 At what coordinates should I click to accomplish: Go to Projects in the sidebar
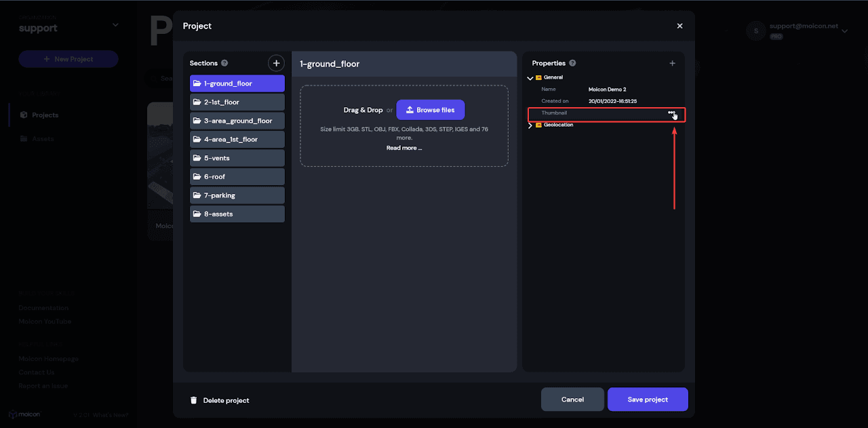45,115
